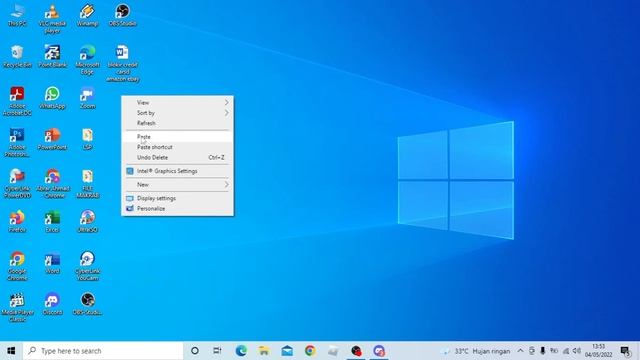Select the Word desktop shortcut
Screen dimensions: 640x360
52,263
